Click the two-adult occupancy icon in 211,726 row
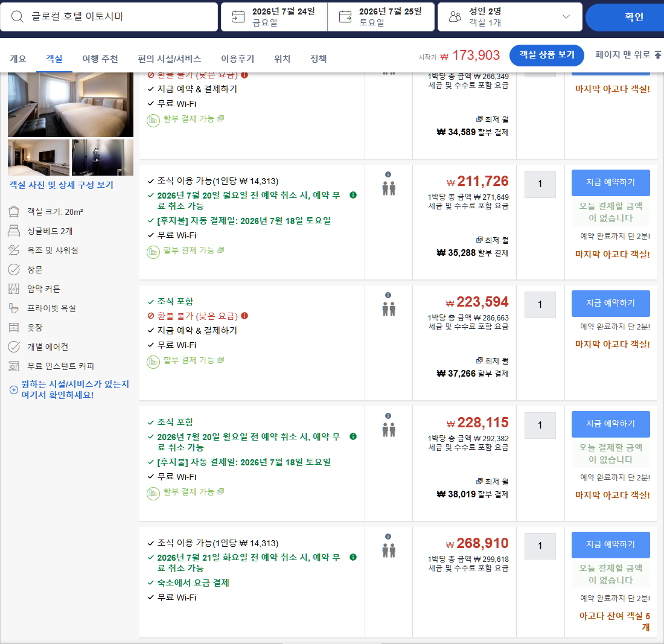664x644 pixels. click(389, 188)
